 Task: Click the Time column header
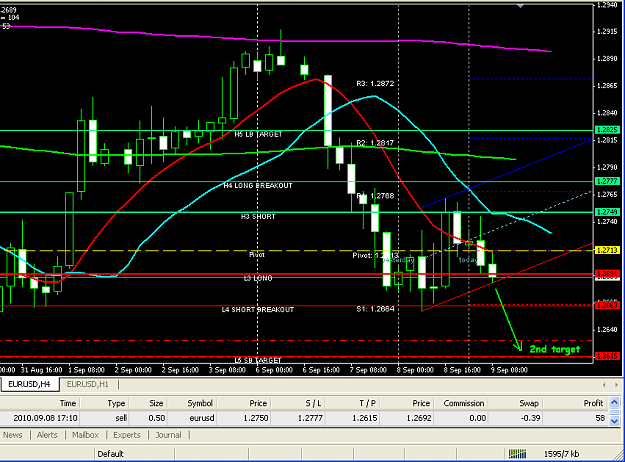[40, 403]
